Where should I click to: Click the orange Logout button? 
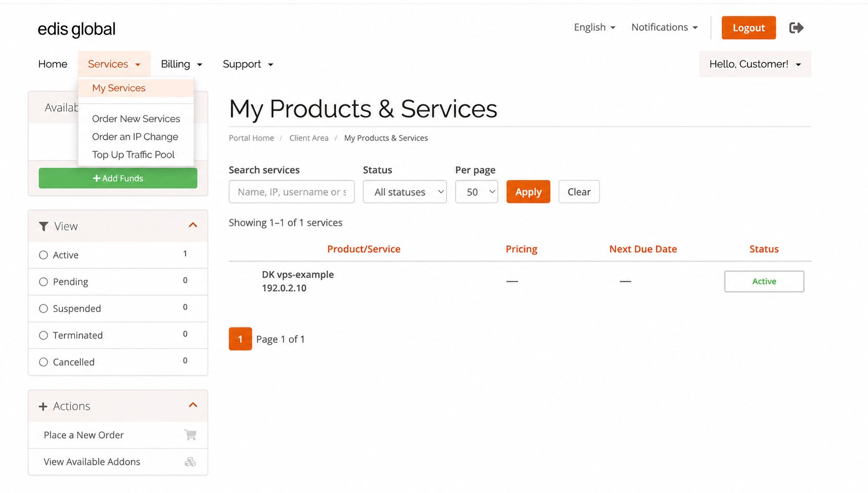(x=749, y=28)
